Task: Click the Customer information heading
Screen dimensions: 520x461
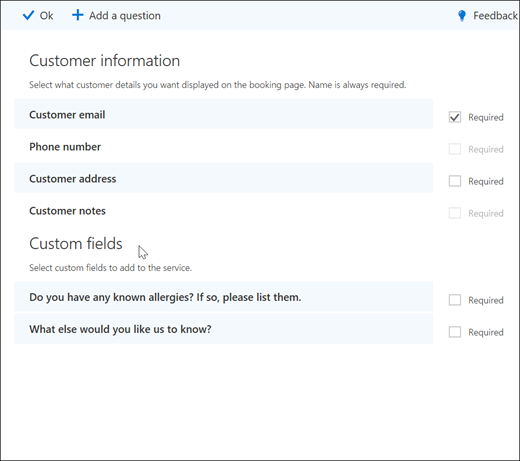Action: pyautogui.click(x=105, y=61)
